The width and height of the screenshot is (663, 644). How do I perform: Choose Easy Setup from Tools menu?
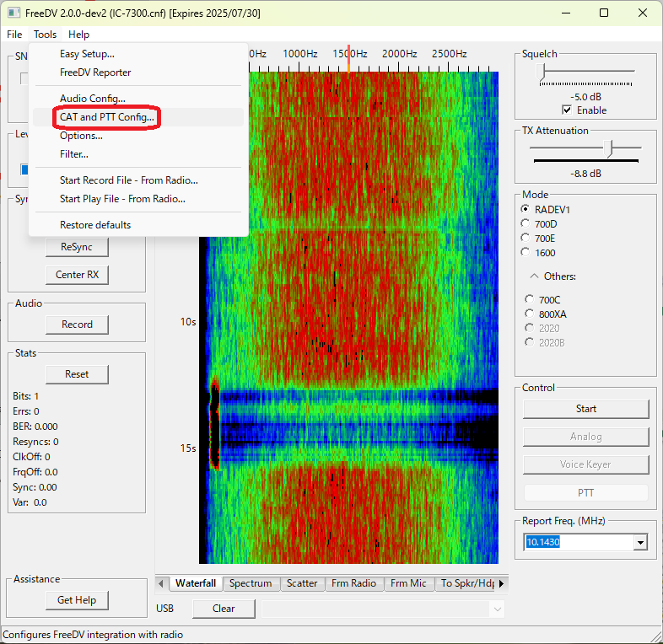[x=87, y=54]
